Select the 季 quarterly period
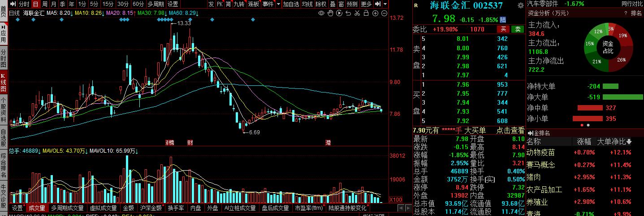This screenshot has width=644, height=216. pos(63,4)
